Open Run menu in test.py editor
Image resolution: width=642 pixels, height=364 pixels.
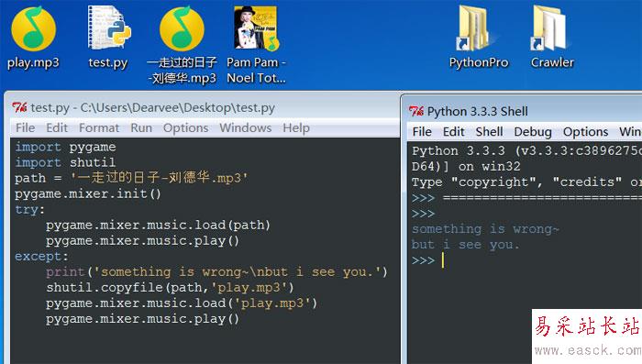point(141,127)
